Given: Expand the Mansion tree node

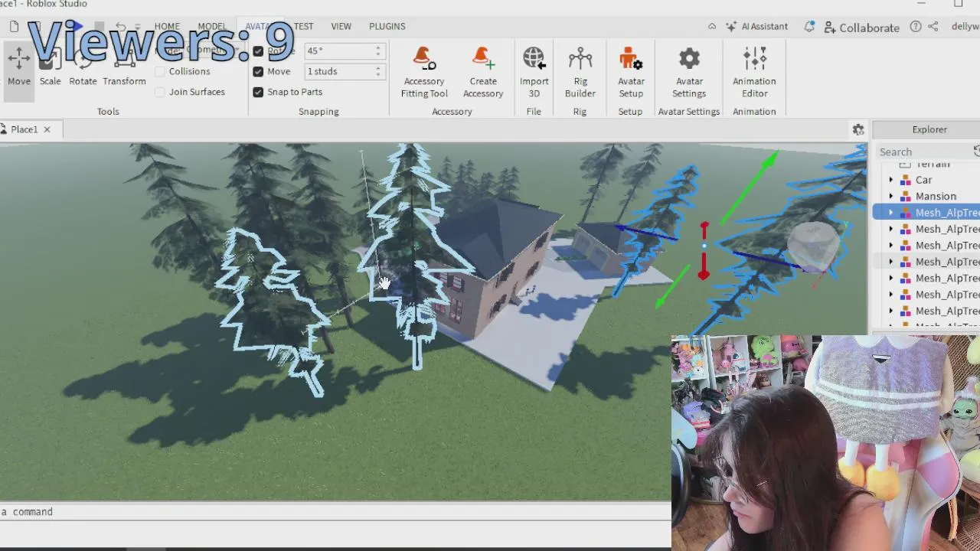Looking at the screenshot, I should (x=890, y=196).
